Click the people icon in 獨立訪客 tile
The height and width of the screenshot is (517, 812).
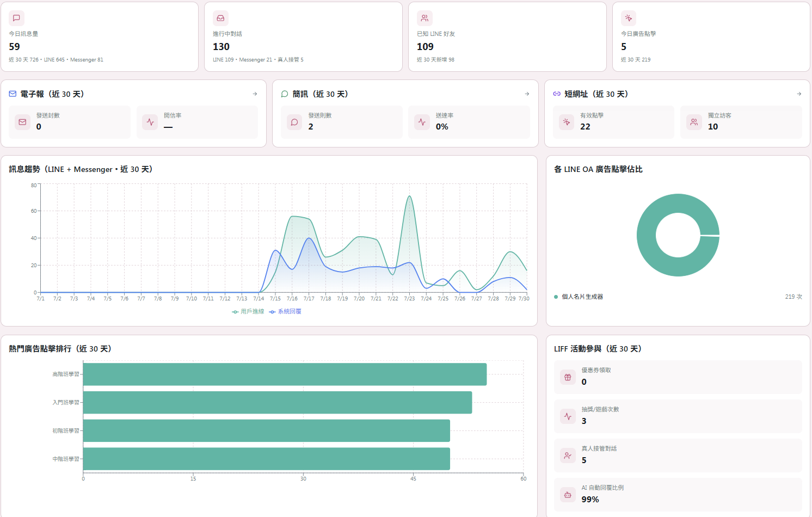[x=694, y=122]
